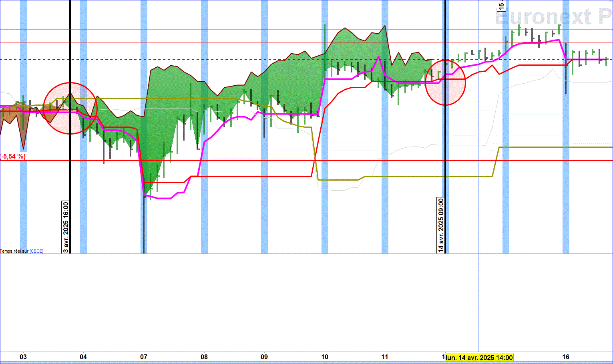Select the red circle annotation near 14 avr.
The height and width of the screenshot is (364, 613).
[x=445, y=82]
